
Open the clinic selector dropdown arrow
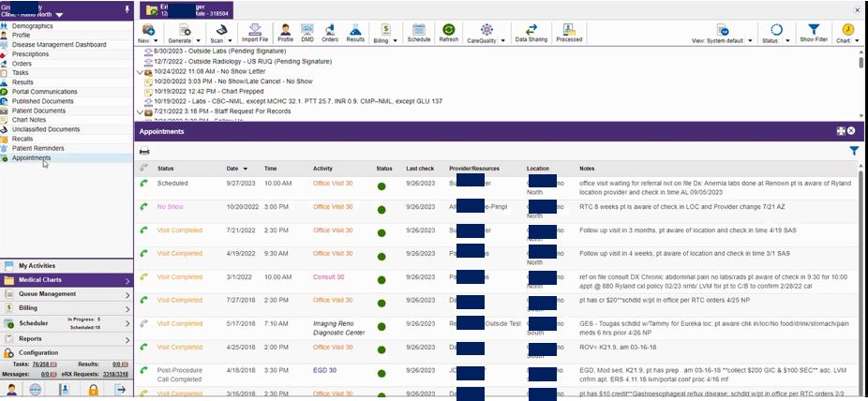pos(59,15)
